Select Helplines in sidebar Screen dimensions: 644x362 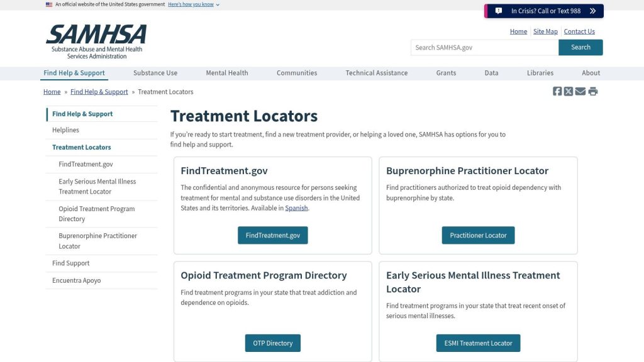pos(101,130)
